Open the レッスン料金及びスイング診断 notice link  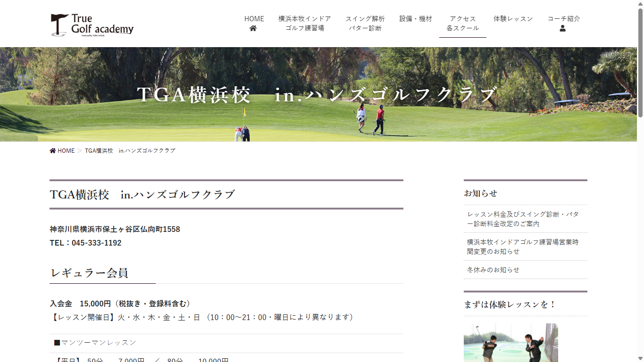point(523,219)
